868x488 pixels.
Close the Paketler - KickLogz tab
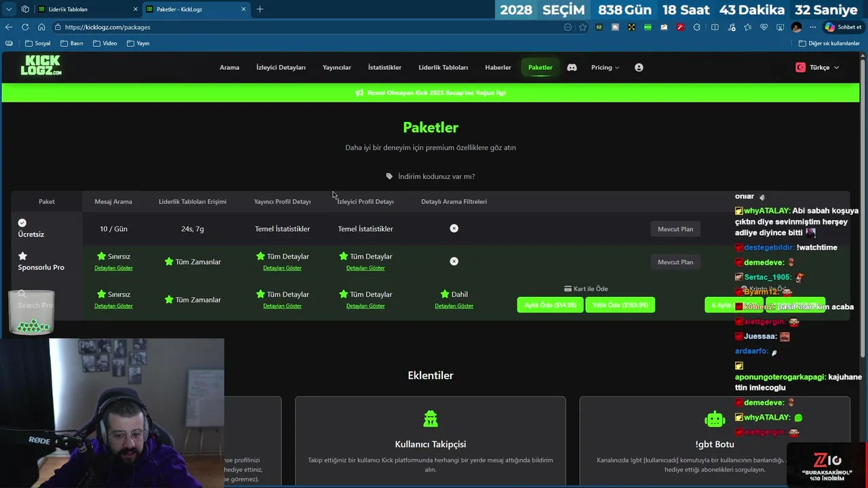click(x=243, y=9)
